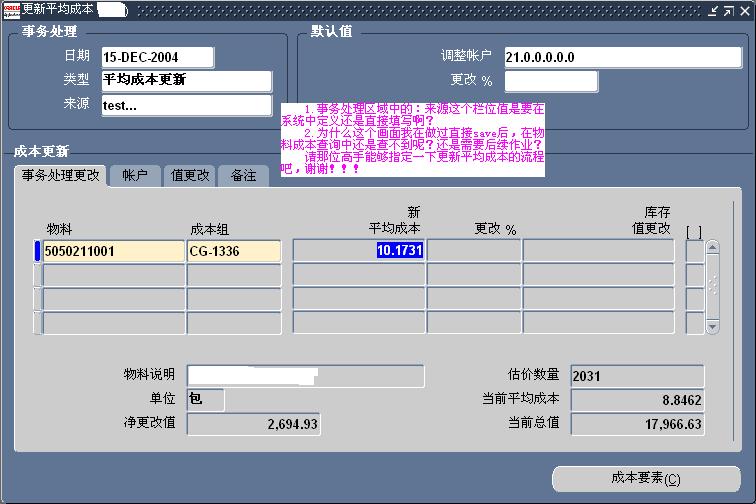Click the maximize icon in form title bar
This screenshot has height=504, width=756.
[728, 10]
